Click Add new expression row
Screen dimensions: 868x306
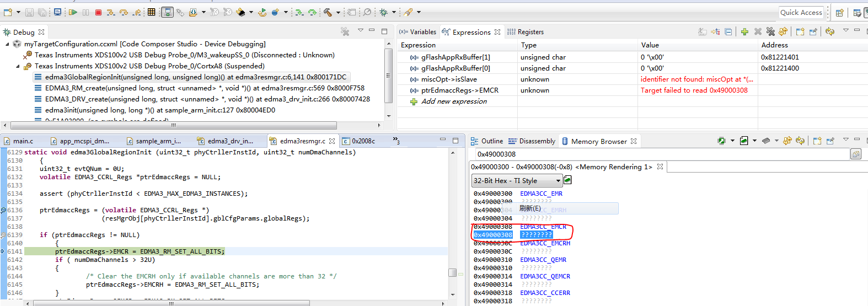[x=454, y=101]
